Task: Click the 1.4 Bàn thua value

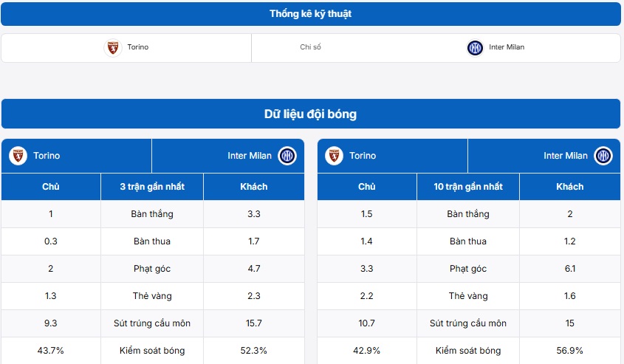Action: click(x=367, y=241)
